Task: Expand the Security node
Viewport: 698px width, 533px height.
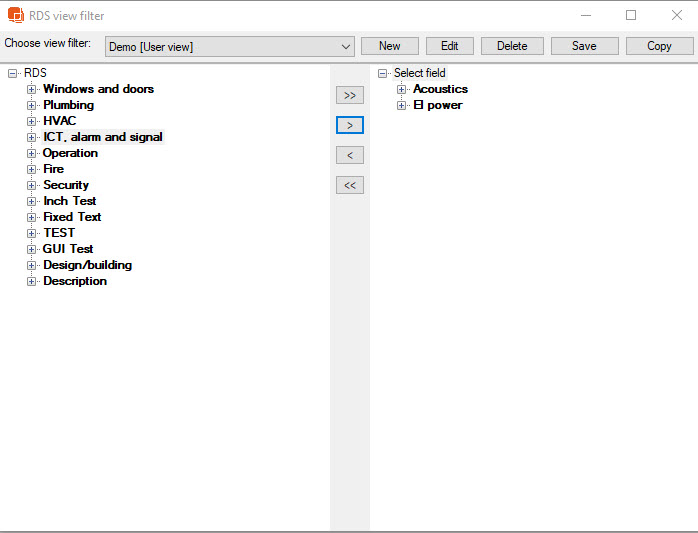Action: 31,186
